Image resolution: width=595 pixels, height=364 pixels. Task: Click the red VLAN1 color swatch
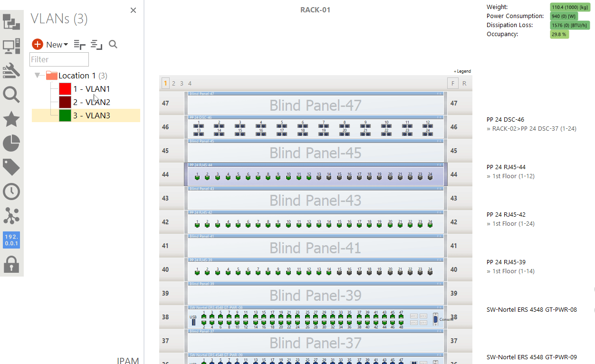click(65, 89)
